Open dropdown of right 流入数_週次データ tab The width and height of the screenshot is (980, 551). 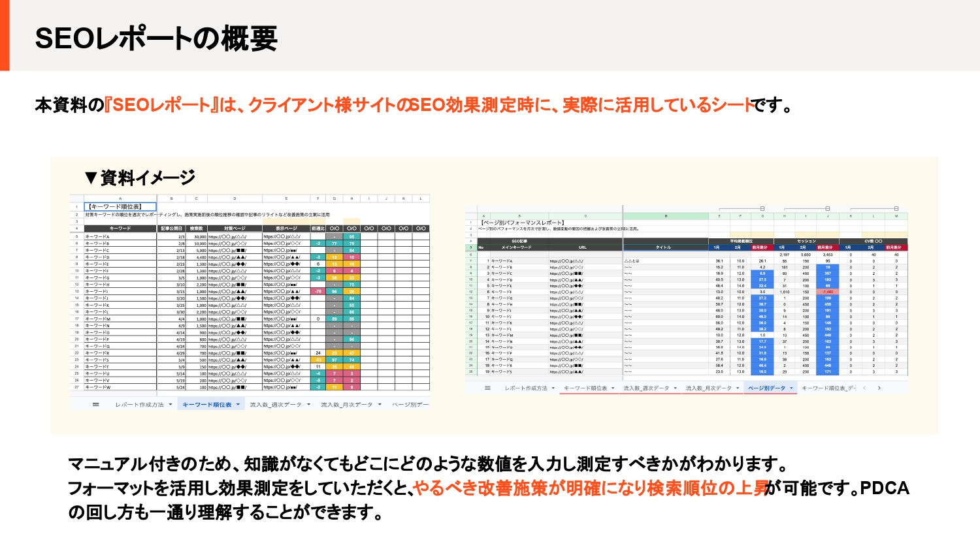(676, 388)
